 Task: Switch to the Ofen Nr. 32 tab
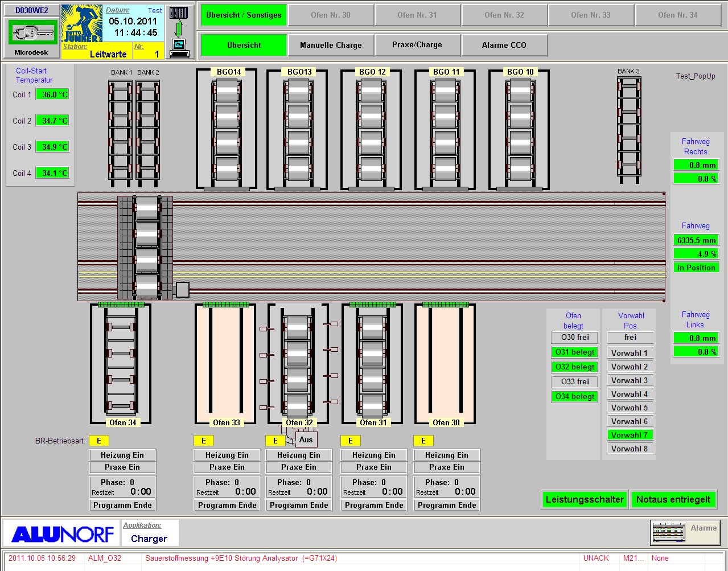[x=504, y=15]
